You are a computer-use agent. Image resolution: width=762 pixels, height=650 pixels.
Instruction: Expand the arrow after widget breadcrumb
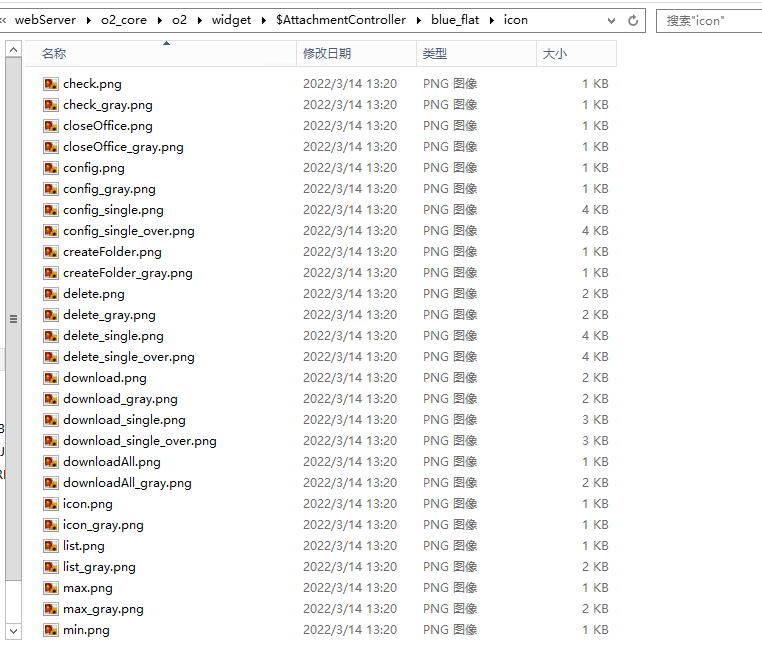[x=263, y=20]
